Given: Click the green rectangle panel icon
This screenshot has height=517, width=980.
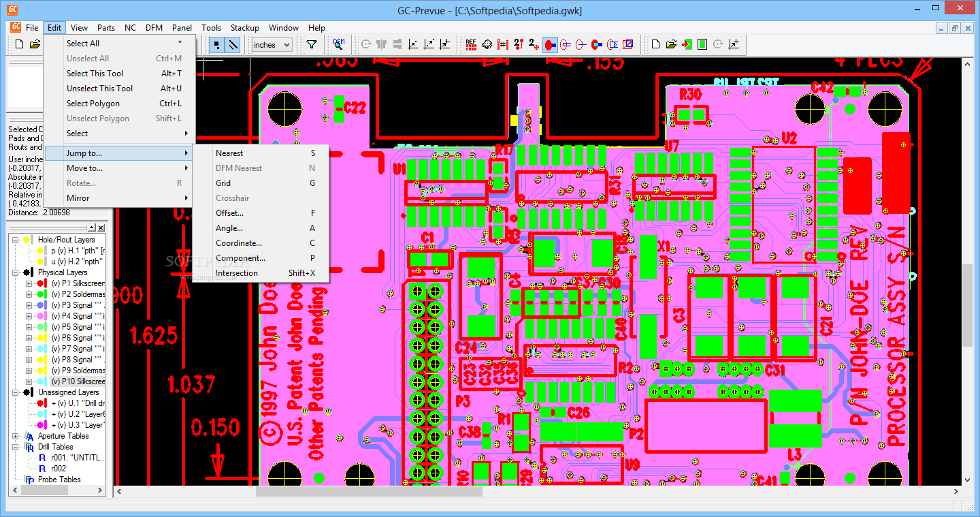Looking at the screenshot, I should point(702,44).
